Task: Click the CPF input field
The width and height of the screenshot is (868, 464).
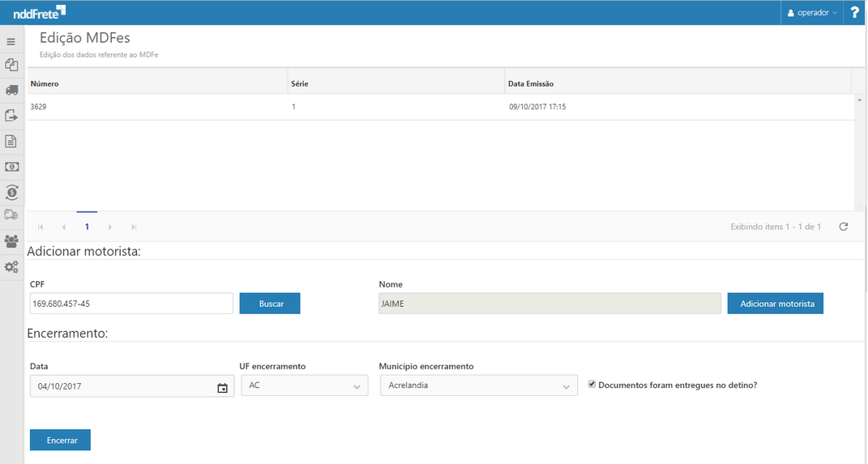Action: coord(130,304)
